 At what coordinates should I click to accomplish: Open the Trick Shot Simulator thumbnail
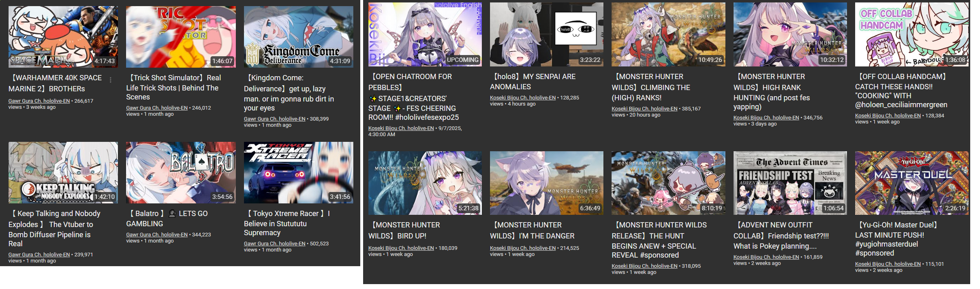pos(181,37)
